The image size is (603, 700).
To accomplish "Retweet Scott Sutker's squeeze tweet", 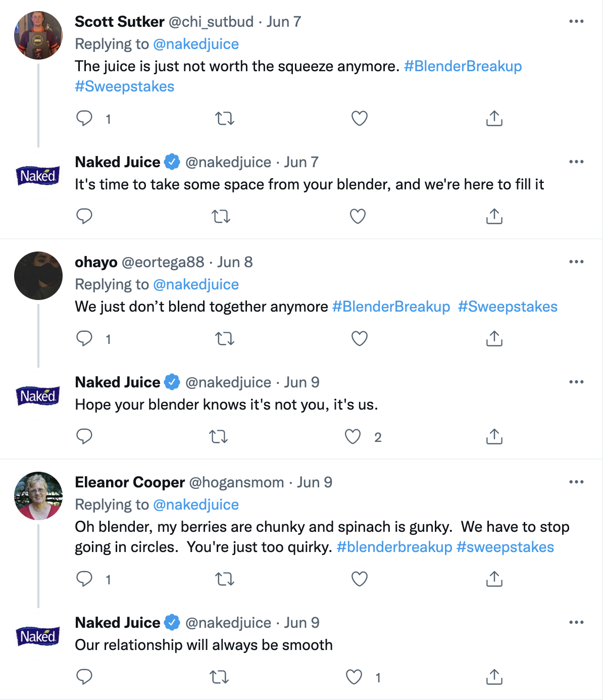I will pos(225,119).
